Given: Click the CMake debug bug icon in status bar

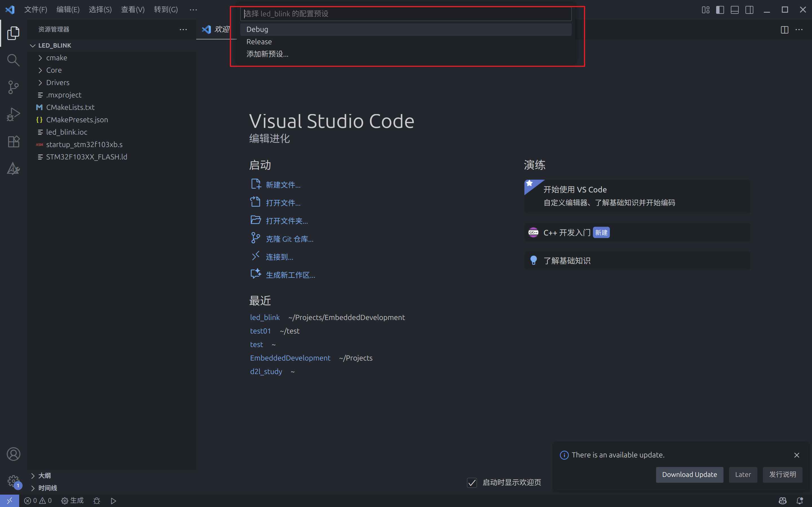Looking at the screenshot, I should click(97, 501).
